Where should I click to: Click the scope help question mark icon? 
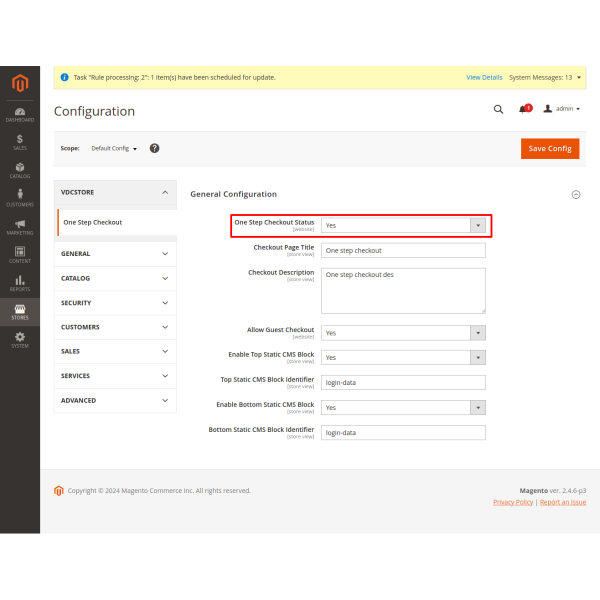pos(155,148)
